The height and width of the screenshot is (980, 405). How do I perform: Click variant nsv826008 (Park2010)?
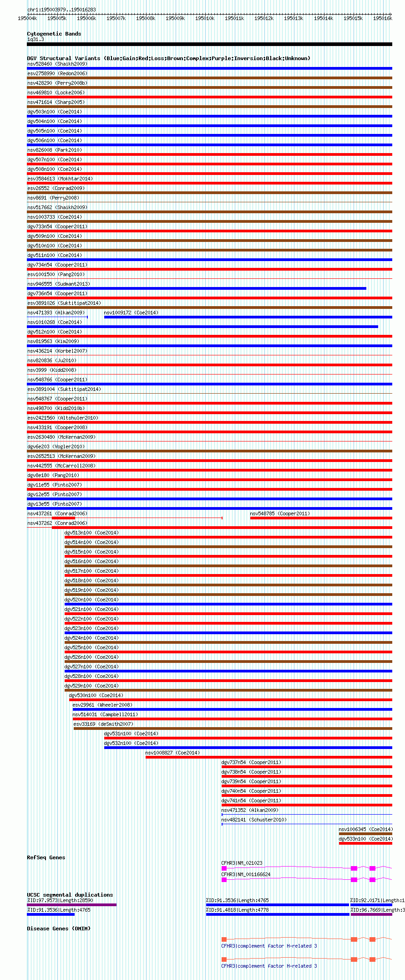pyautogui.click(x=54, y=150)
